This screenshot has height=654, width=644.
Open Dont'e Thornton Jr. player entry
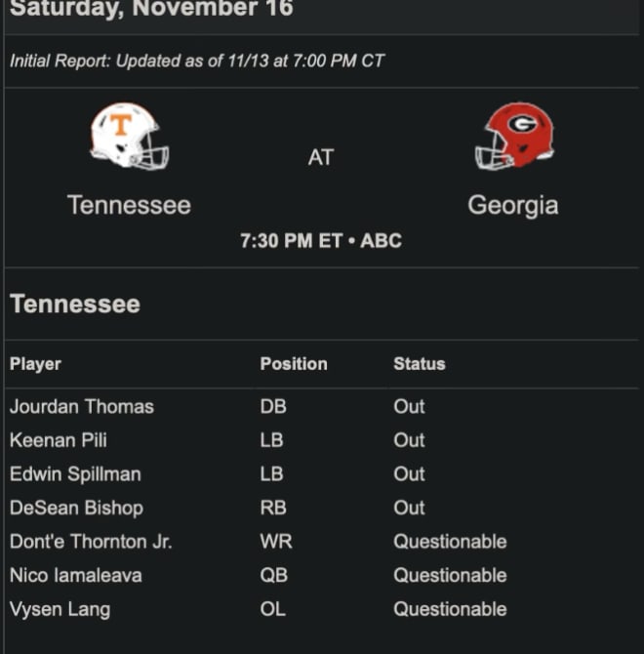click(x=91, y=542)
